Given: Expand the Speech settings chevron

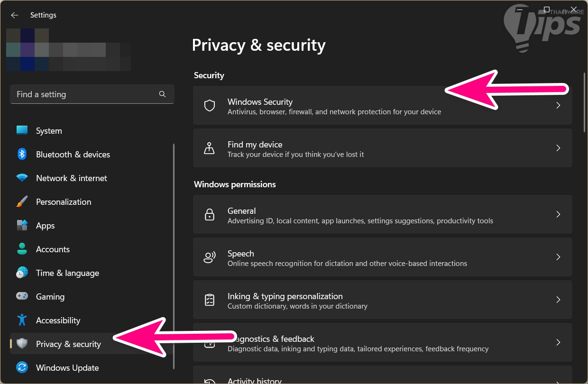Looking at the screenshot, I should click(x=558, y=257).
